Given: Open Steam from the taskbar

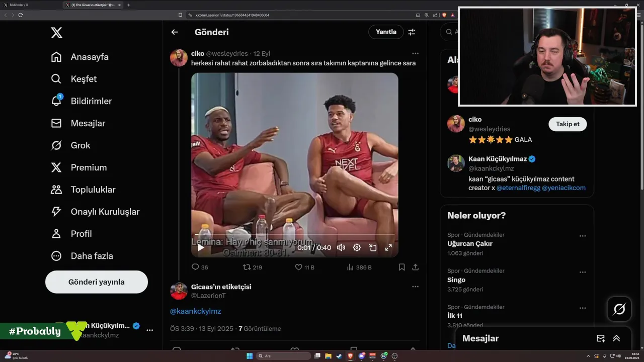Looking at the screenshot, I should pyautogui.click(x=339, y=356).
